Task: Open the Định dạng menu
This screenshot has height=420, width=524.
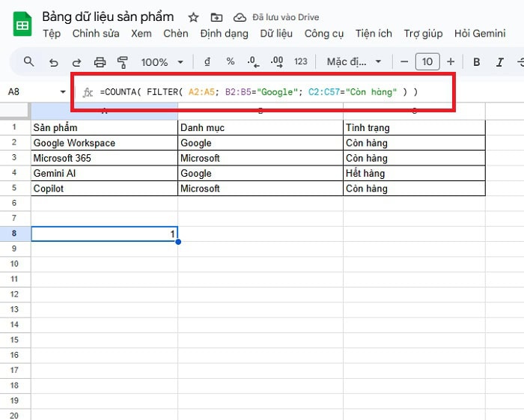Action: (225, 34)
